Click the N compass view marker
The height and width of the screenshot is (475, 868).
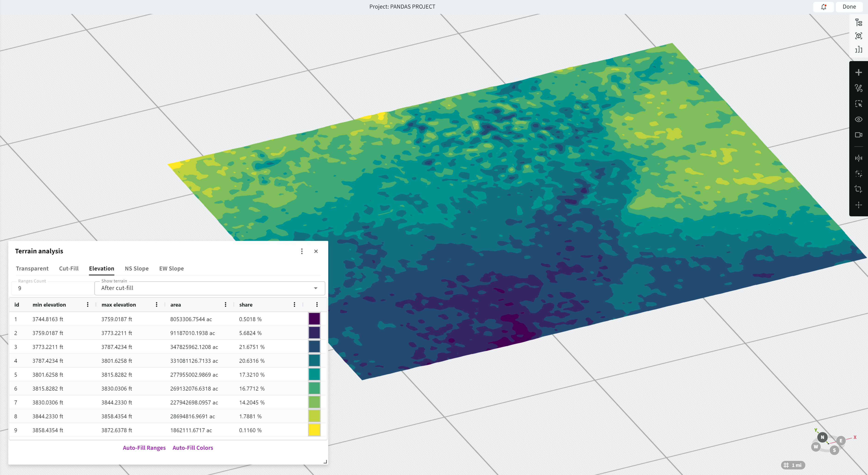[x=822, y=437]
